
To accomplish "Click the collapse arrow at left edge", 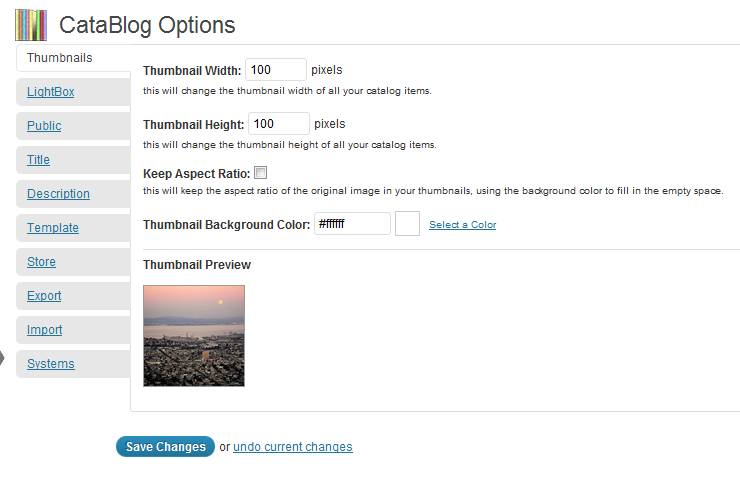I will [3, 358].
